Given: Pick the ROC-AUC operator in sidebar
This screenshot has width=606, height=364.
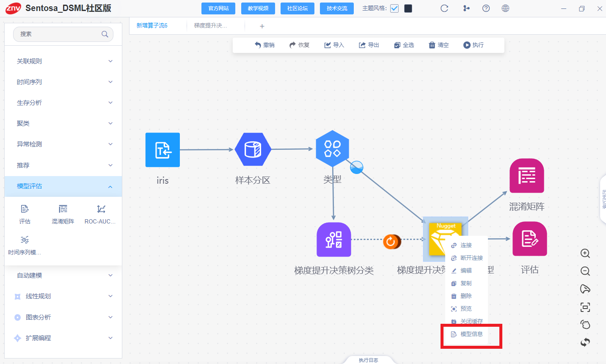Looking at the screenshot, I should [x=100, y=214].
